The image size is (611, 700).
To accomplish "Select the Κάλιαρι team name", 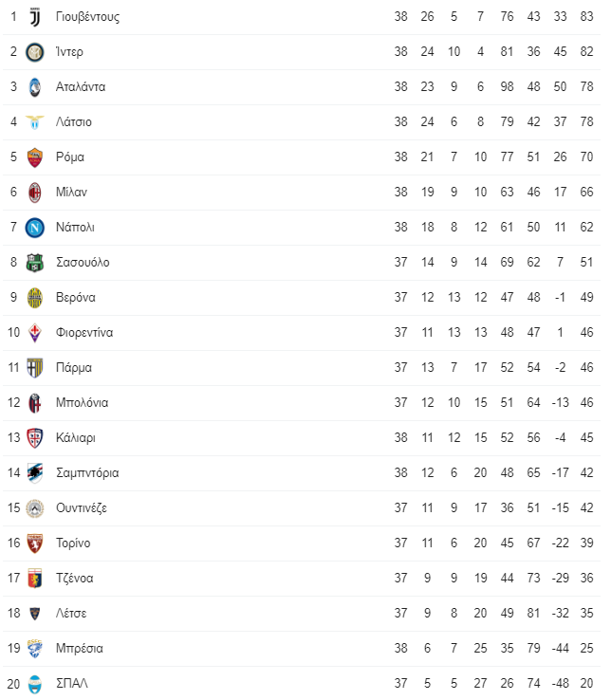I will (76, 438).
